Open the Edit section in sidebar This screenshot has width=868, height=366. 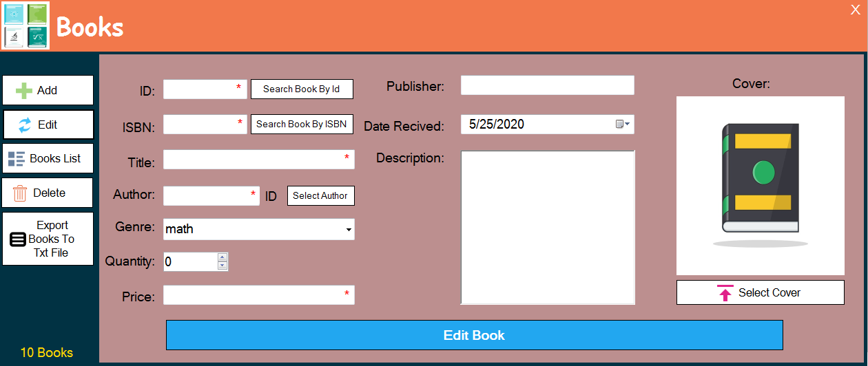[x=48, y=125]
